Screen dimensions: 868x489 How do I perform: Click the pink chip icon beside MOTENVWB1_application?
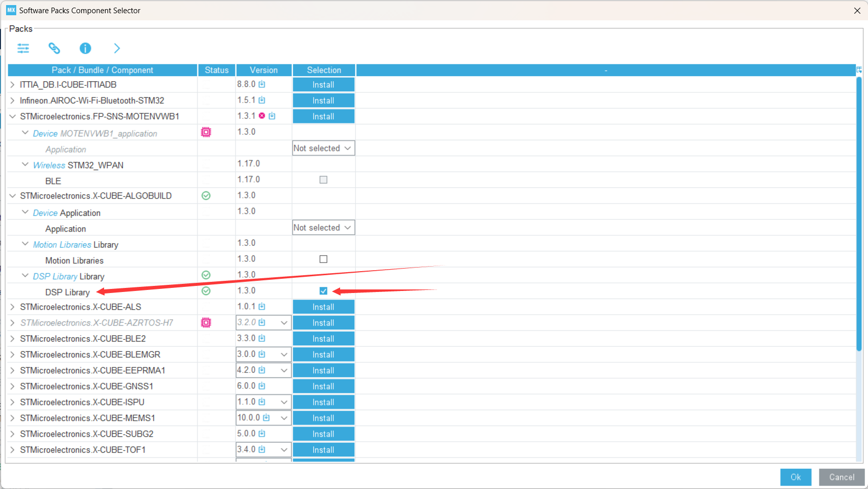tap(206, 132)
